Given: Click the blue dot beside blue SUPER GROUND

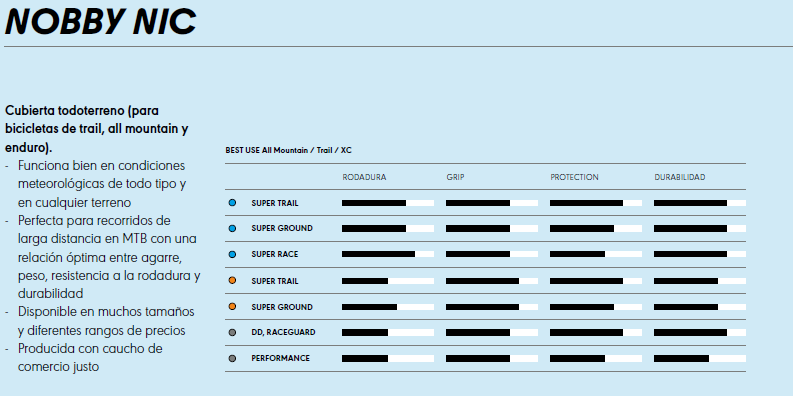Looking at the screenshot, I should coord(232,229).
